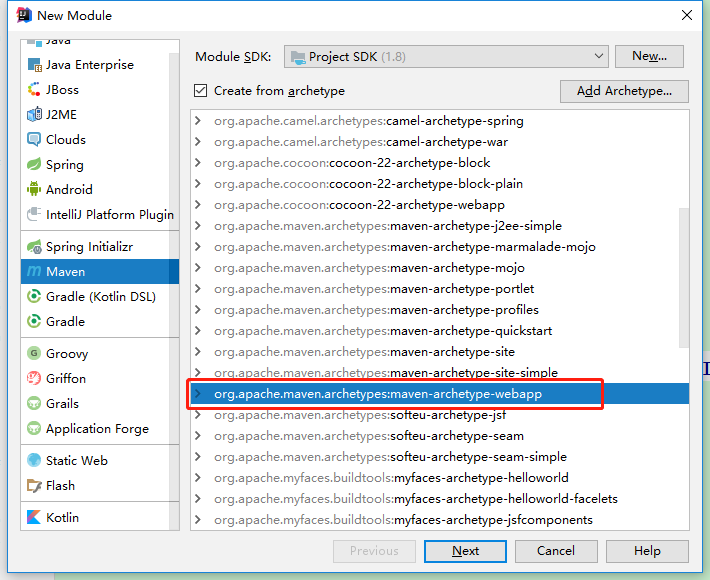Expand the selected maven-archetype-webapp arrow

click(197, 393)
